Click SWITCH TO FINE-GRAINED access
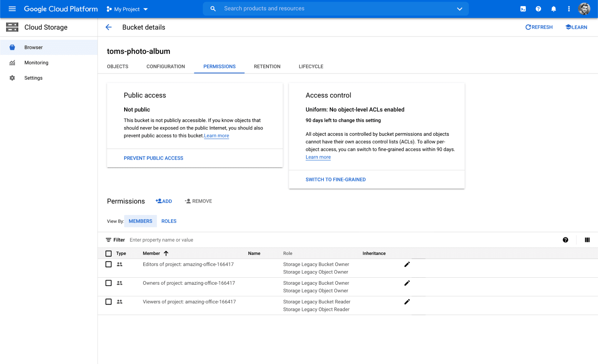The image size is (598, 364). (x=336, y=179)
